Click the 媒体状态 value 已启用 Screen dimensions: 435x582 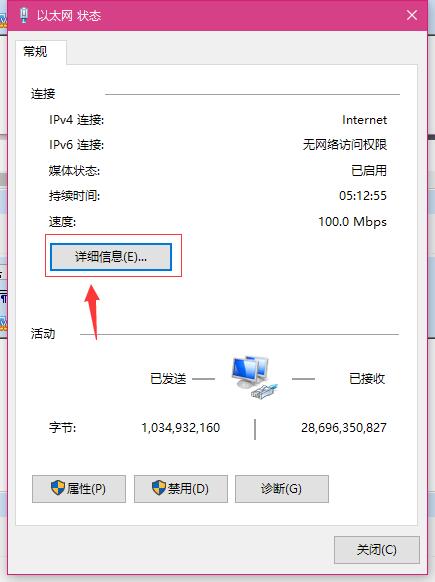pos(369,170)
